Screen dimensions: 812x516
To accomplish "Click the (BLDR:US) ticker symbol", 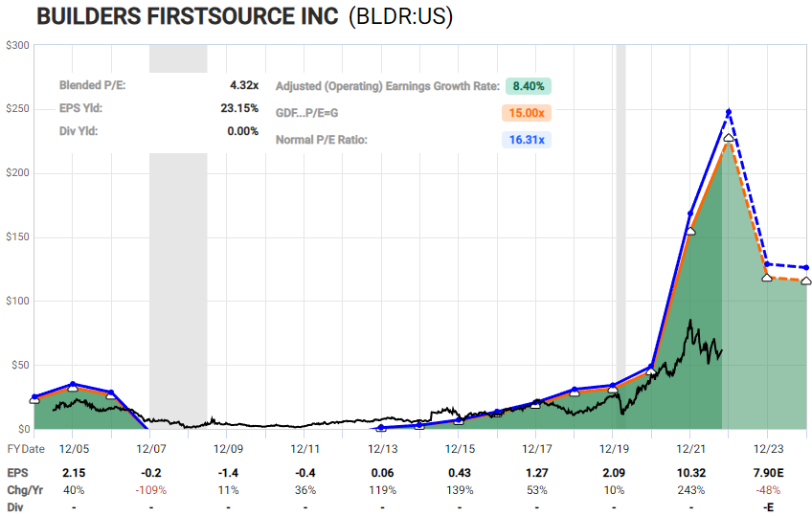I will click(x=401, y=16).
